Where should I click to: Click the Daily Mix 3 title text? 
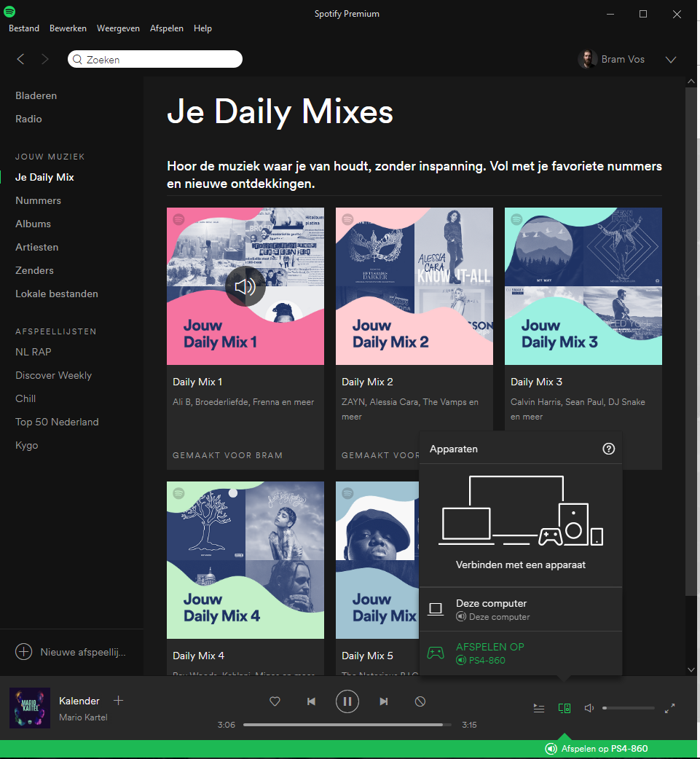[x=536, y=382]
